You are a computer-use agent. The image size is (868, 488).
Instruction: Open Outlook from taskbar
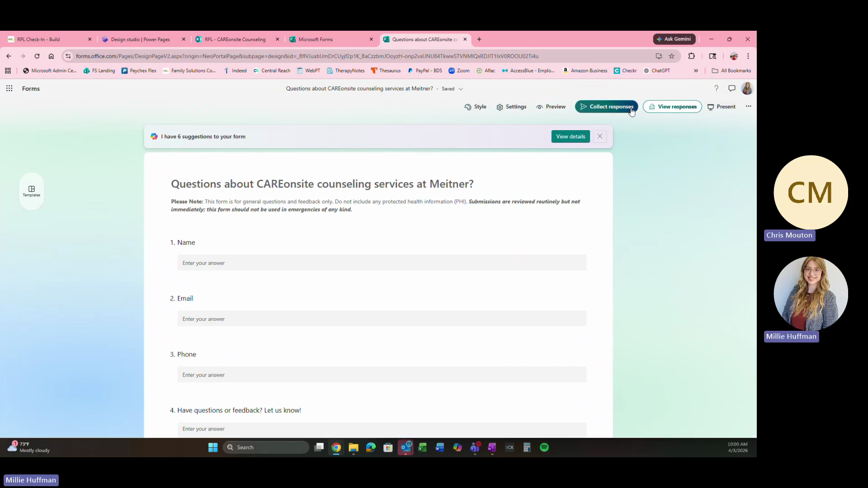[x=406, y=447]
